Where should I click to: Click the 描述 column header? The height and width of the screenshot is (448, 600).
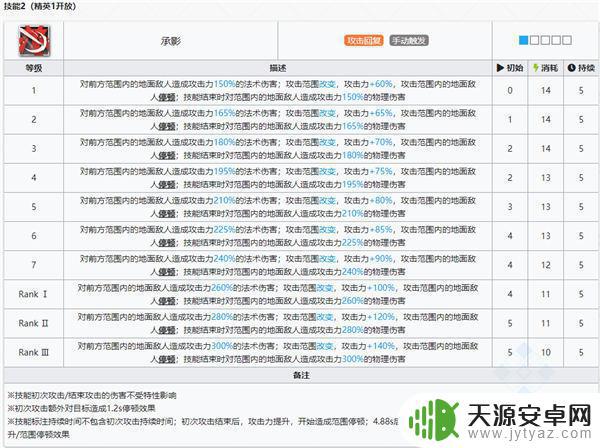277,68
